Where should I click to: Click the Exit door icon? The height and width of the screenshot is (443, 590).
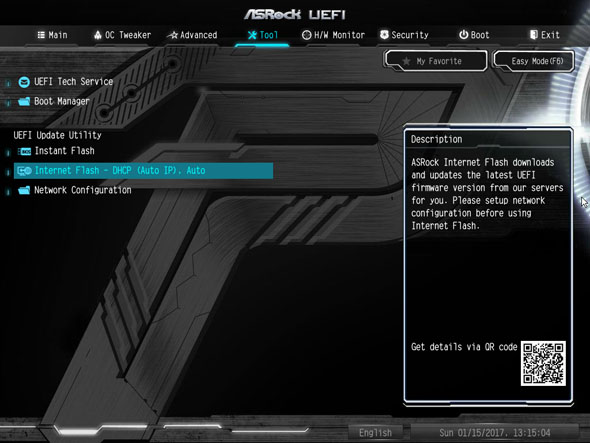(534, 35)
